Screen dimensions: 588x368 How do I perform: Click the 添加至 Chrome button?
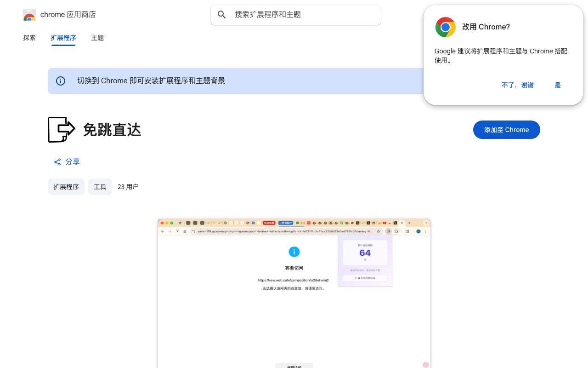click(x=507, y=130)
